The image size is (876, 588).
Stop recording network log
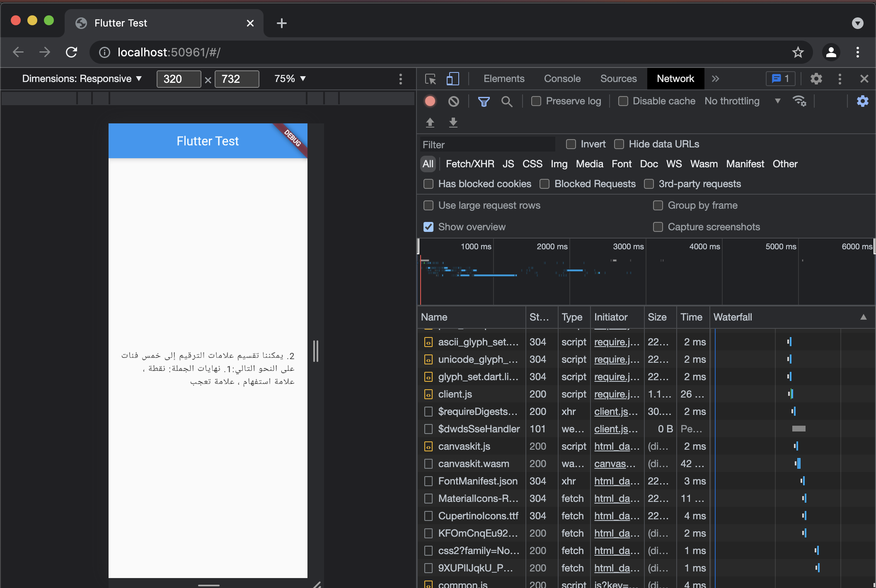[430, 101]
